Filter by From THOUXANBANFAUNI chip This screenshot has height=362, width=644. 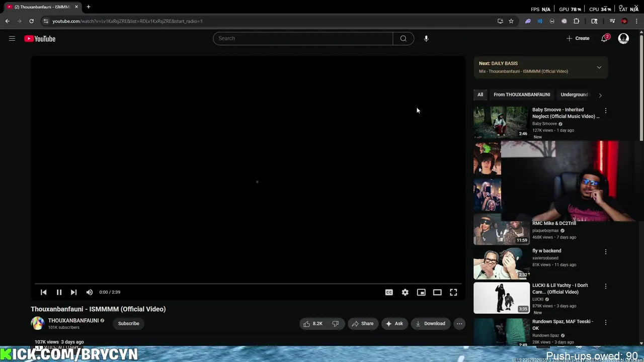point(522,95)
